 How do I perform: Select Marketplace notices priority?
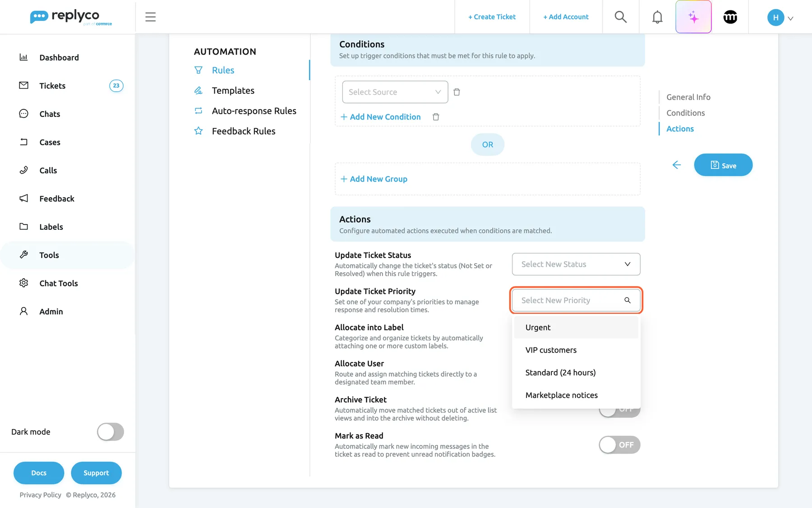pyautogui.click(x=576, y=395)
